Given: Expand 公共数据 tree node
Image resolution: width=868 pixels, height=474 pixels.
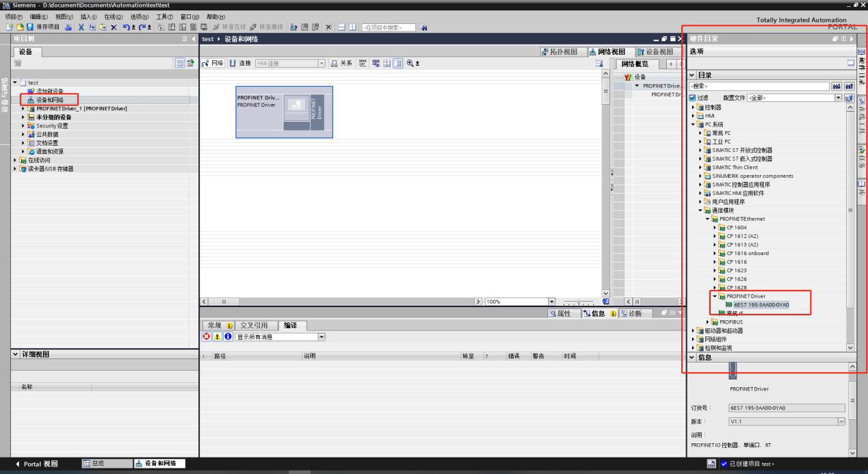Looking at the screenshot, I should (24, 134).
